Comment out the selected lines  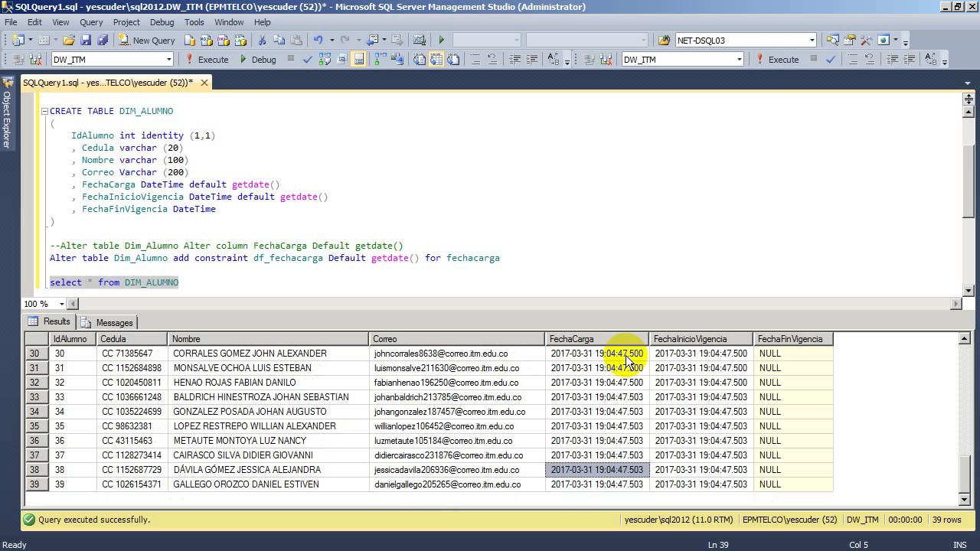[475, 59]
